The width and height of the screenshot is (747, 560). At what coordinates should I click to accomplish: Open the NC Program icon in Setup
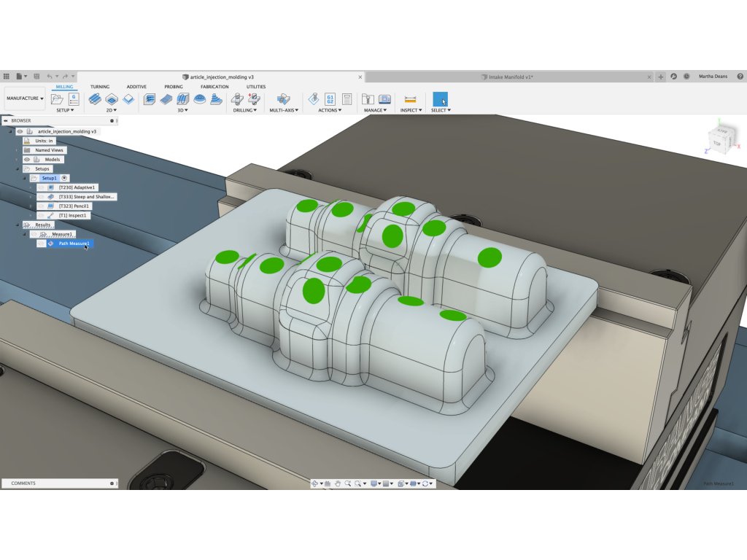74,99
